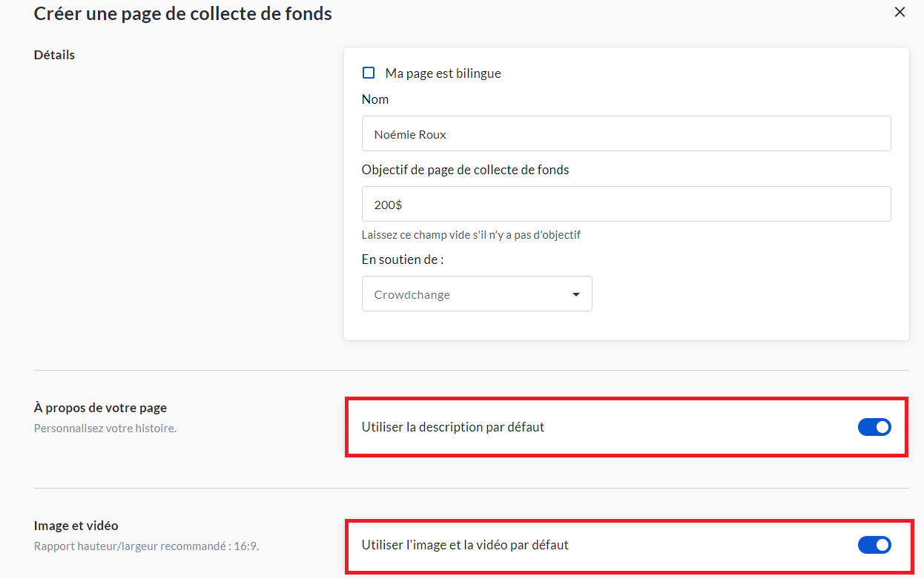Click the arrow icon in "En soutien de" dropdown
This screenshot has width=924, height=579.
tap(576, 294)
